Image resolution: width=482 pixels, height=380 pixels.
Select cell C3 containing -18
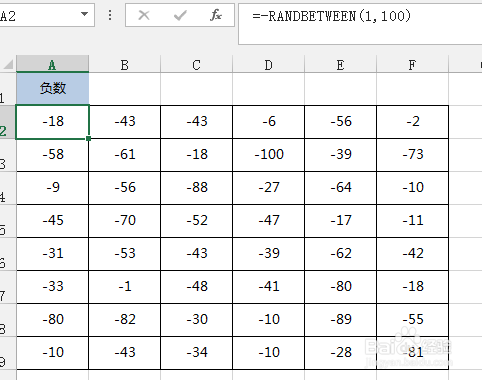(196, 155)
